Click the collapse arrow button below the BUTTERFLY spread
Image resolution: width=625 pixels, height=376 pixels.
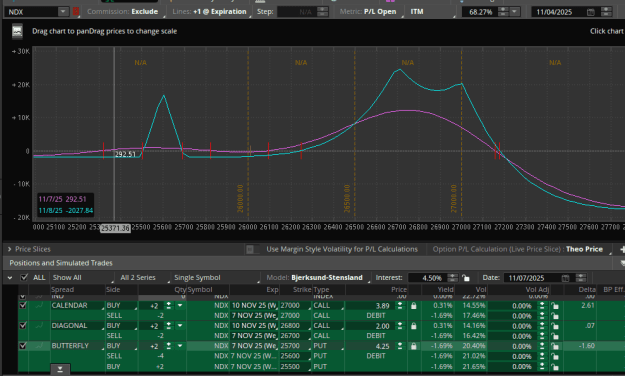click(x=60, y=370)
